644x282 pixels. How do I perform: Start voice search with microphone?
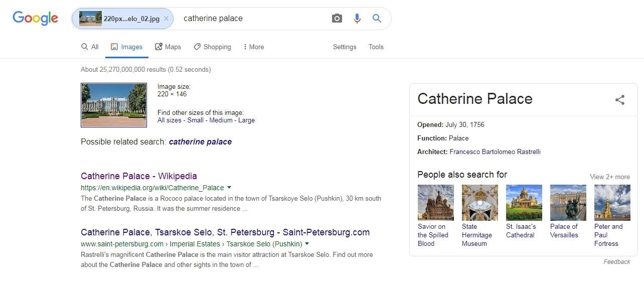(357, 19)
